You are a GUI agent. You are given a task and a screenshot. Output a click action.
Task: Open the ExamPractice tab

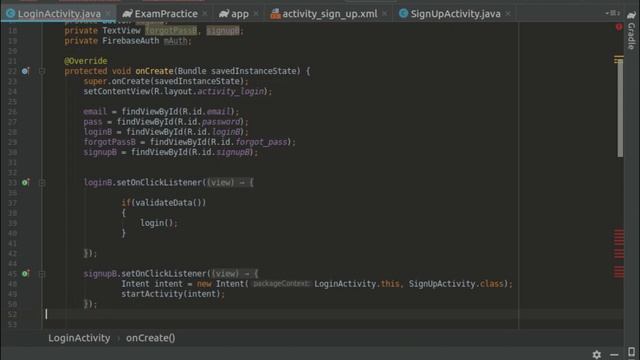[166, 14]
